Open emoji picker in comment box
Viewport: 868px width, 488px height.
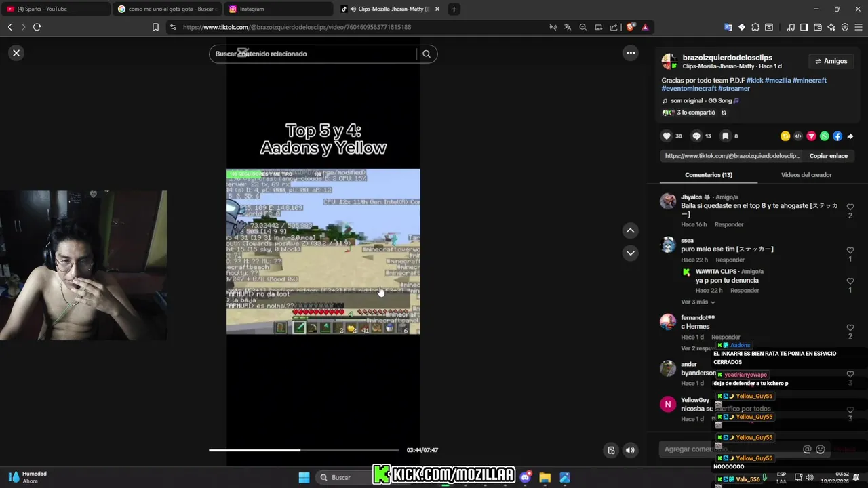pyautogui.click(x=821, y=449)
